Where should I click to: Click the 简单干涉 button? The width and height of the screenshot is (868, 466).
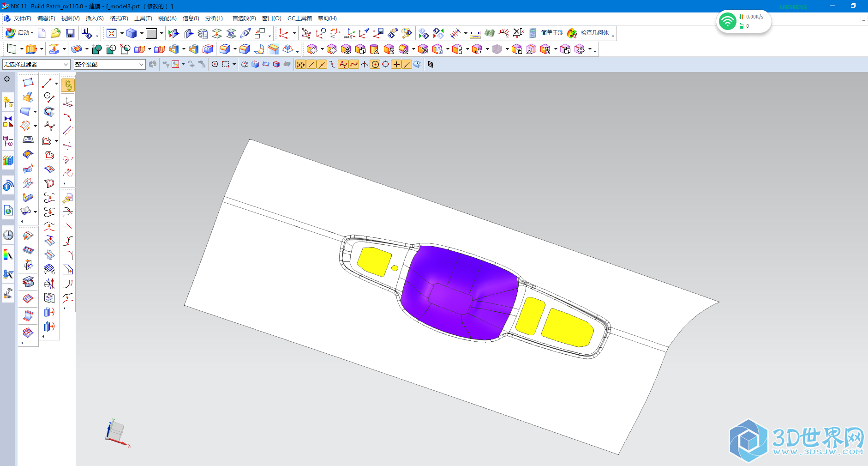pyautogui.click(x=552, y=33)
